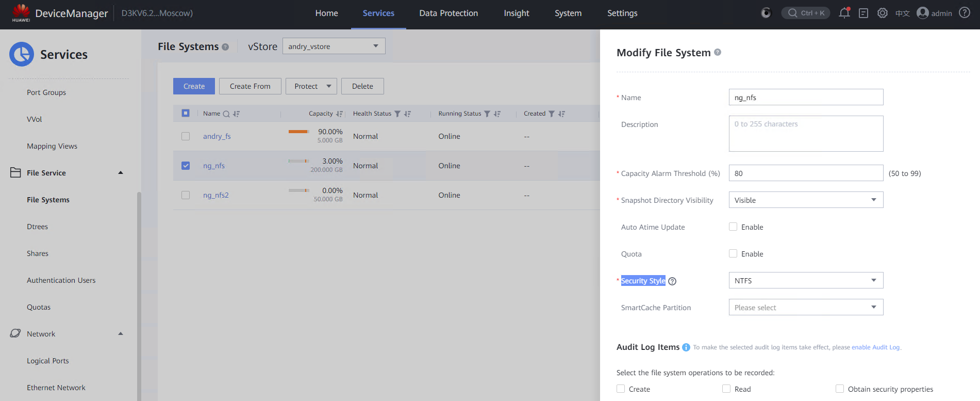The image size is (980, 401).
Task: Collapse the File Service sidebar section
Action: [x=121, y=173]
